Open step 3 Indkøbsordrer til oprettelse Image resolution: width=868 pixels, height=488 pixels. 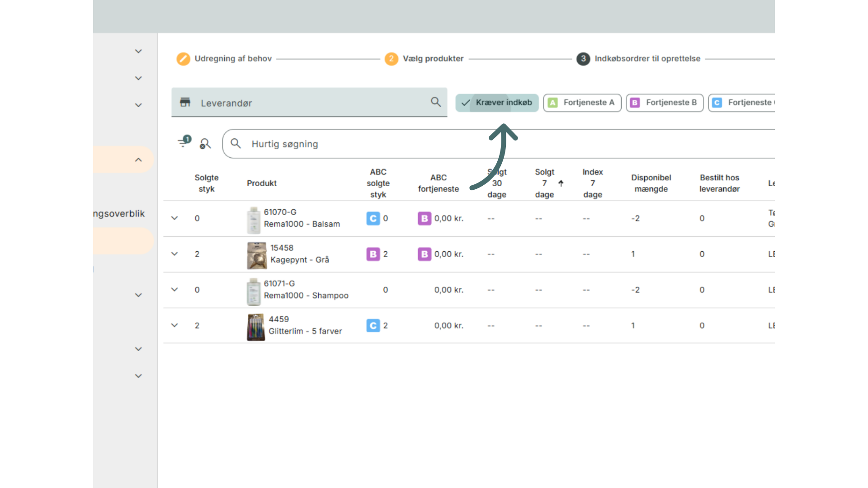point(583,59)
